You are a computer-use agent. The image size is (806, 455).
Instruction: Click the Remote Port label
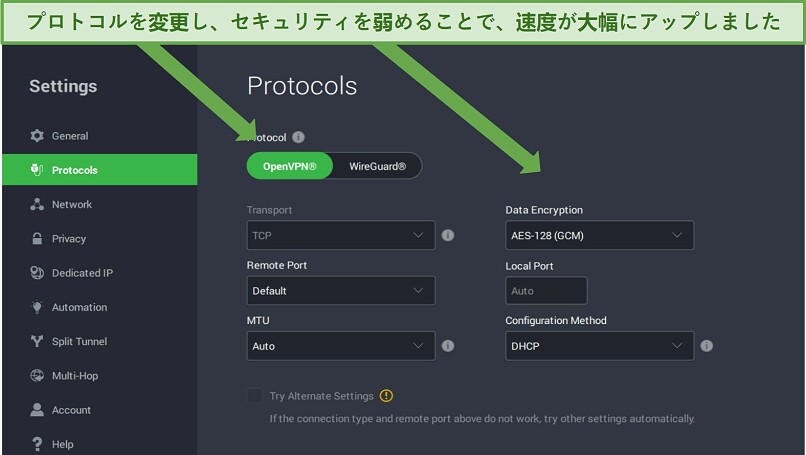[277, 265]
